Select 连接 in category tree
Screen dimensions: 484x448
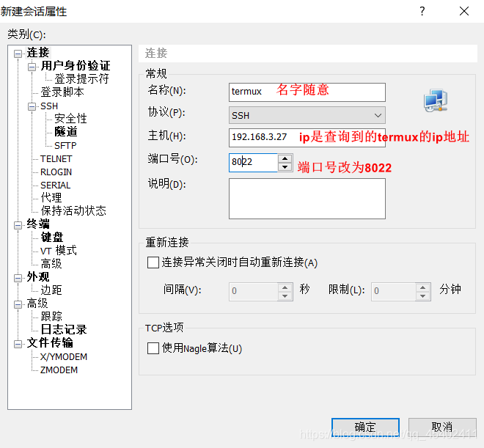(x=38, y=53)
